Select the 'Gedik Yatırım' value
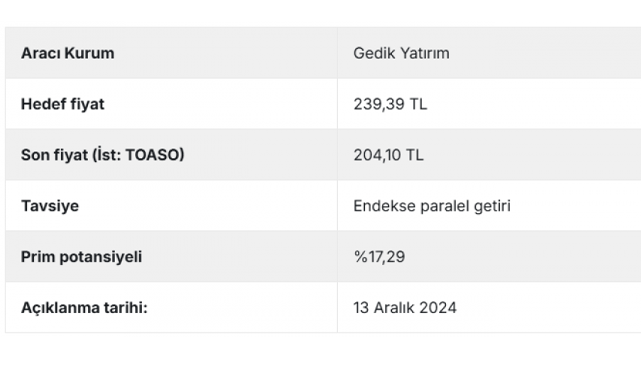Image resolution: width=641 pixels, height=380 pixels. [x=401, y=53]
